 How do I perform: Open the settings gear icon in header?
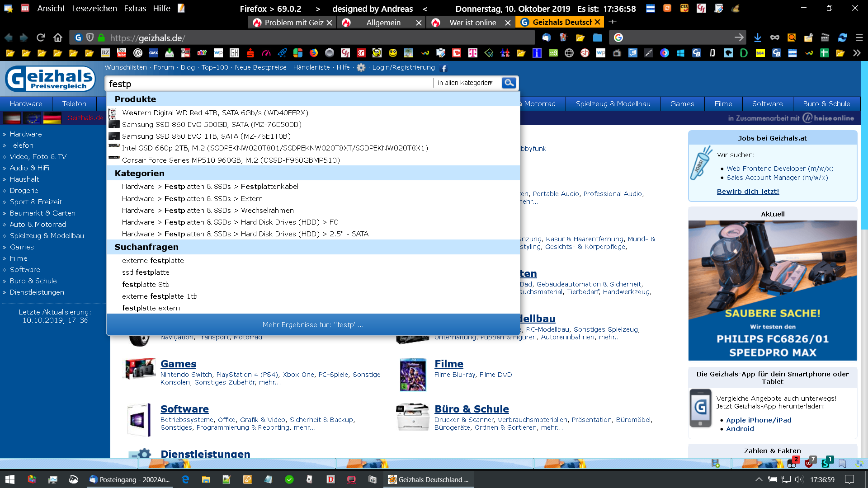[361, 68]
